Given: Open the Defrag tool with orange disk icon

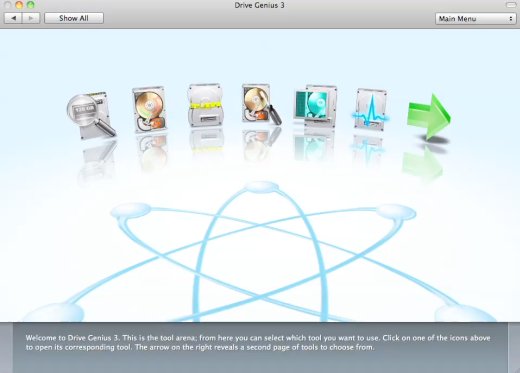Looking at the screenshot, I should tap(149, 110).
